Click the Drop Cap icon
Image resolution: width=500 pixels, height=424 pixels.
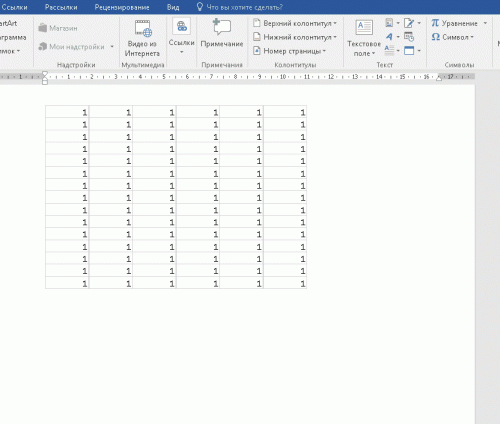coord(389,50)
